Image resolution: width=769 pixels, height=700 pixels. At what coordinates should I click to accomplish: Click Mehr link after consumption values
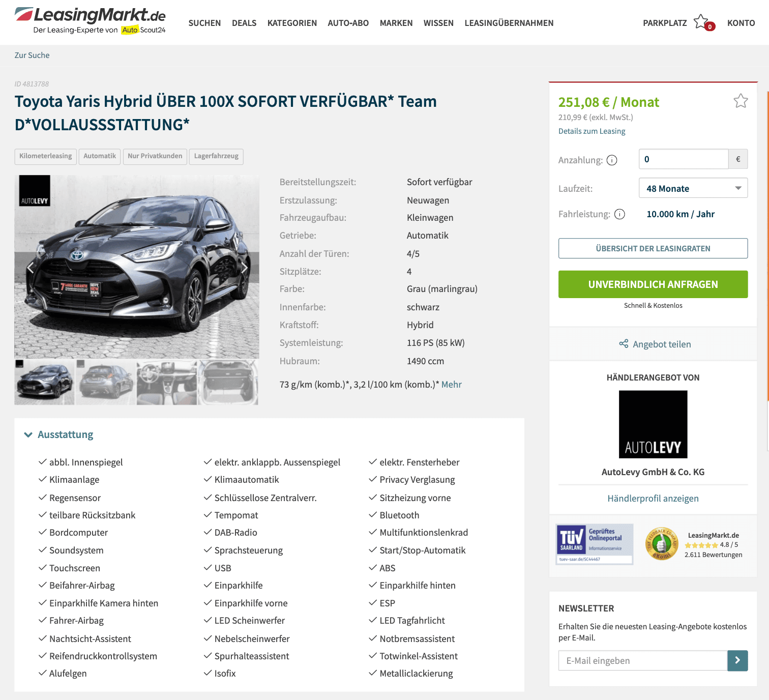pos(452,385)
